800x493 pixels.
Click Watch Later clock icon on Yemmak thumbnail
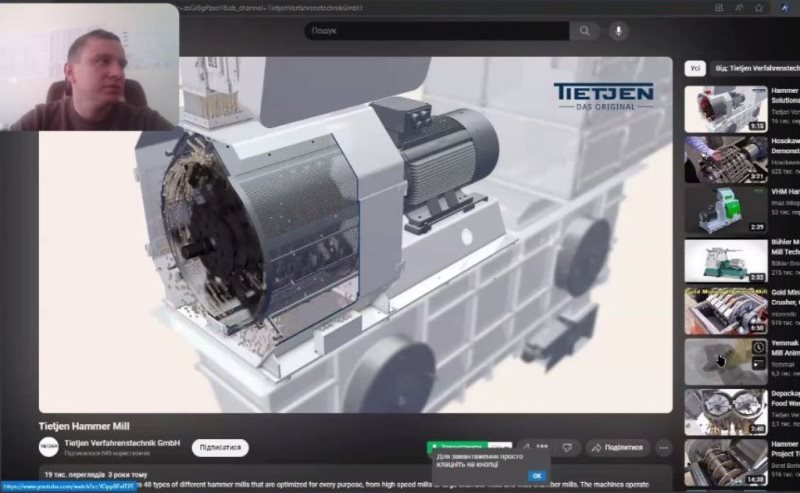[759, 348]
